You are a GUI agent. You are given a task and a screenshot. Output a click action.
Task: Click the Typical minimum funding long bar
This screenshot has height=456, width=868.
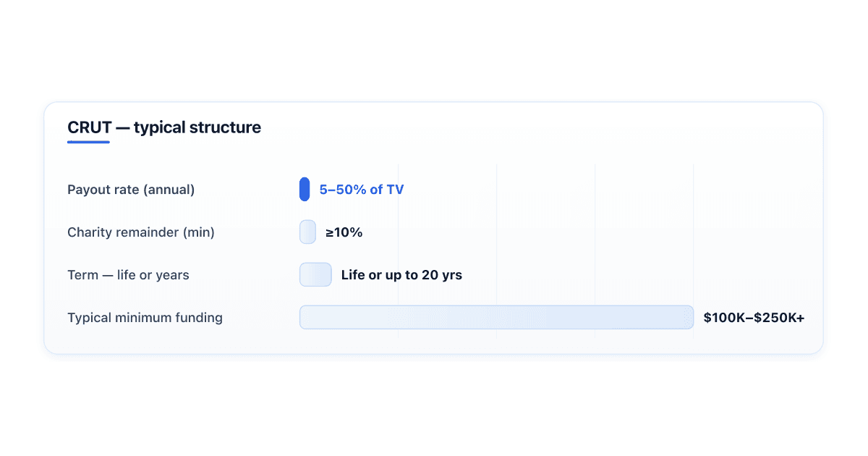click(496, 317)
